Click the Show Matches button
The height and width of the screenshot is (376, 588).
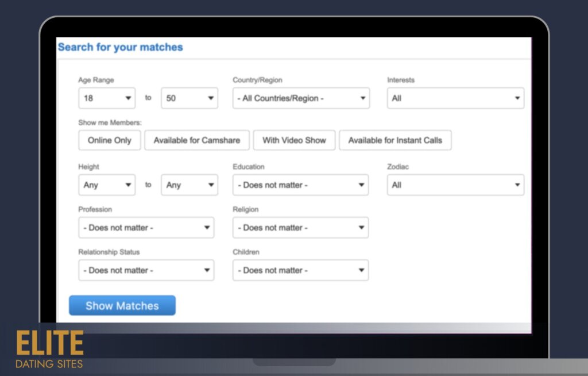122,306
